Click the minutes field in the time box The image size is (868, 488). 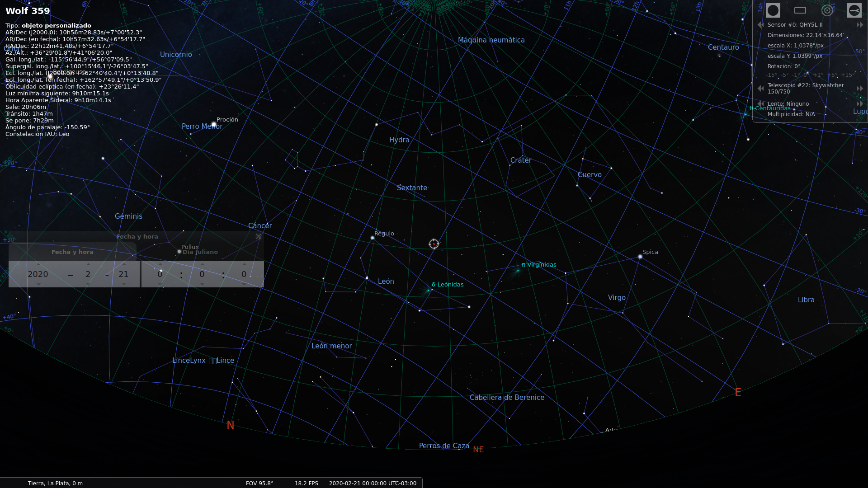tap(202, 274)
